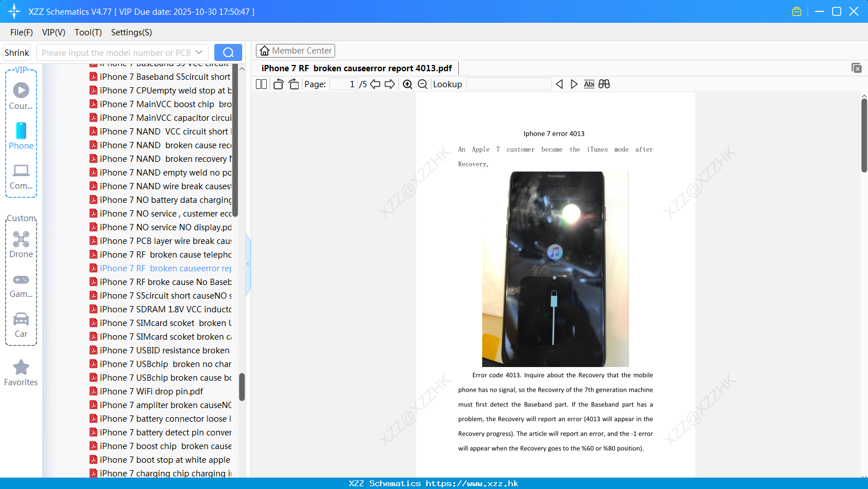Screen dimensions: 868x489
Task: Click in the model number search field
Action: pyautogui.click(x=116, y=52)
